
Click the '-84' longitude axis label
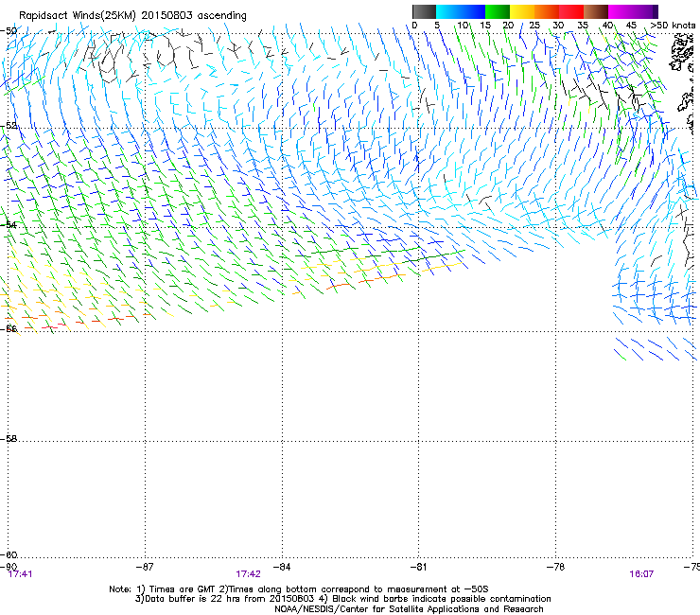pos(282,567)
